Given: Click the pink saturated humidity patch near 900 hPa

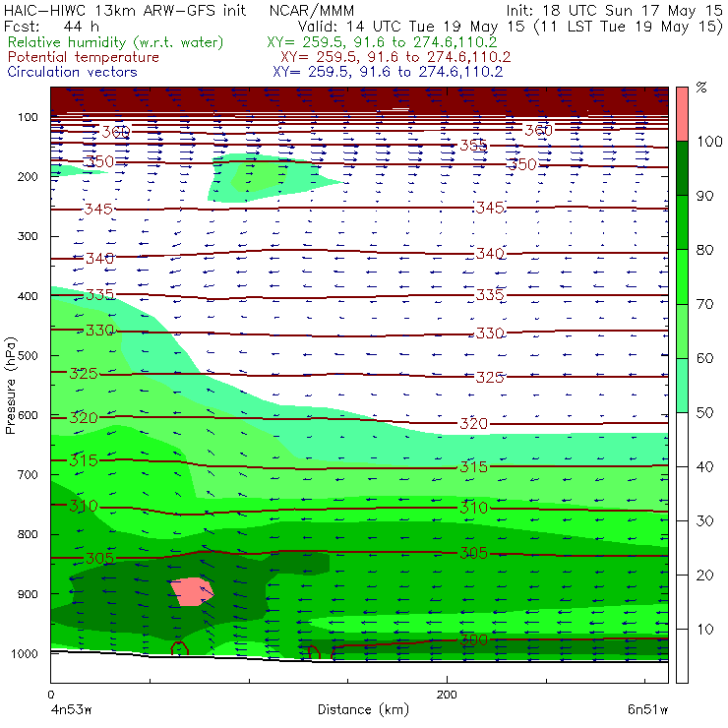Looking at the screenshot, I should pos(191,591).
